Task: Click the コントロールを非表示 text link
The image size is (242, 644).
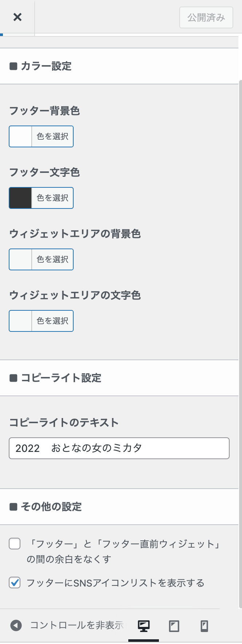Action: [77, 625]
